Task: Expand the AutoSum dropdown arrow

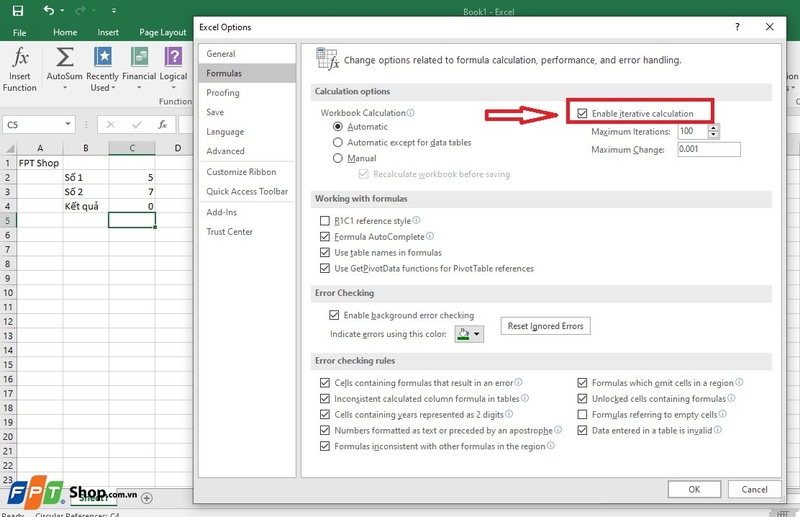Action: 65,88
